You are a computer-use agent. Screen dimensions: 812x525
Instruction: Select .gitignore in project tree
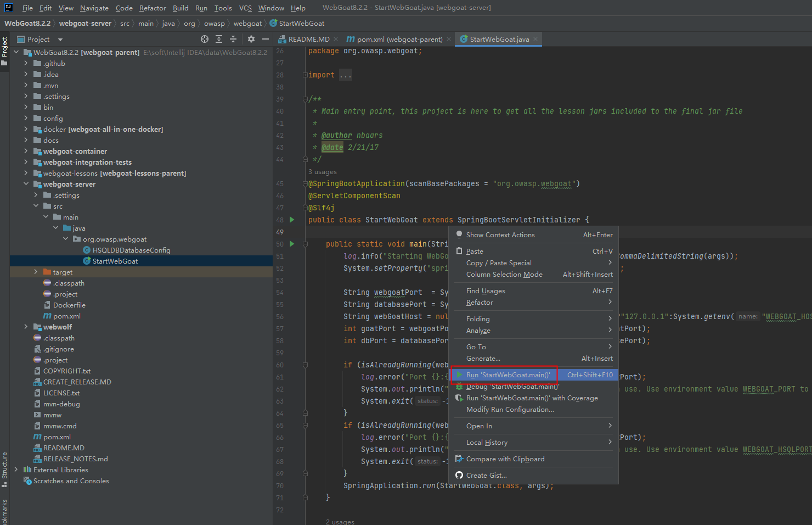coord(58,349)
